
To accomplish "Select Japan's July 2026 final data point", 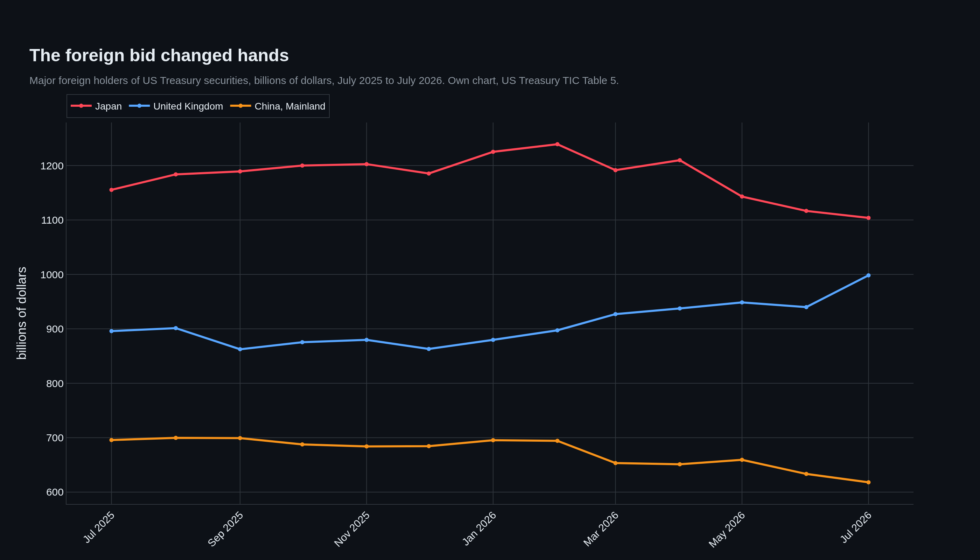I will [868, 218].
